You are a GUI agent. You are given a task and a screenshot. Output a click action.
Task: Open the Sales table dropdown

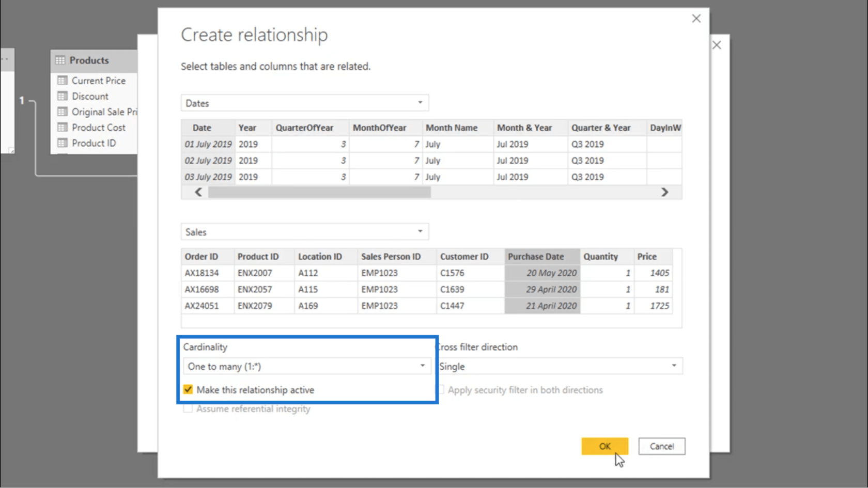[305, 232]
